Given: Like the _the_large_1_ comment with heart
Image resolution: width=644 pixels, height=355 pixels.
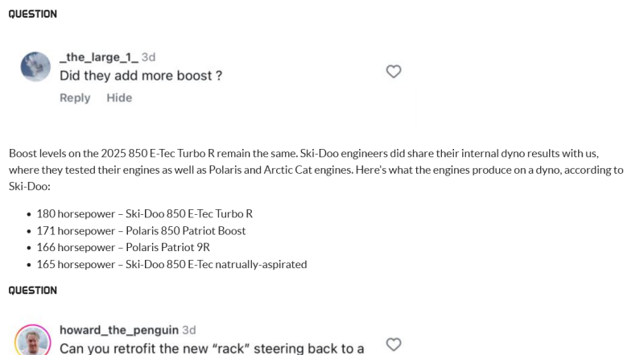Looking at the screenshot, I should coord(394,72).
